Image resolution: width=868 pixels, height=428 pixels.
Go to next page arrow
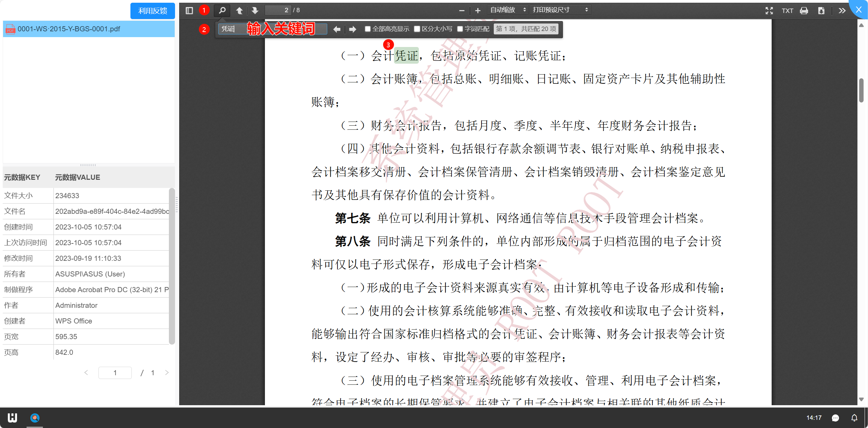click(x=255, y=11)
